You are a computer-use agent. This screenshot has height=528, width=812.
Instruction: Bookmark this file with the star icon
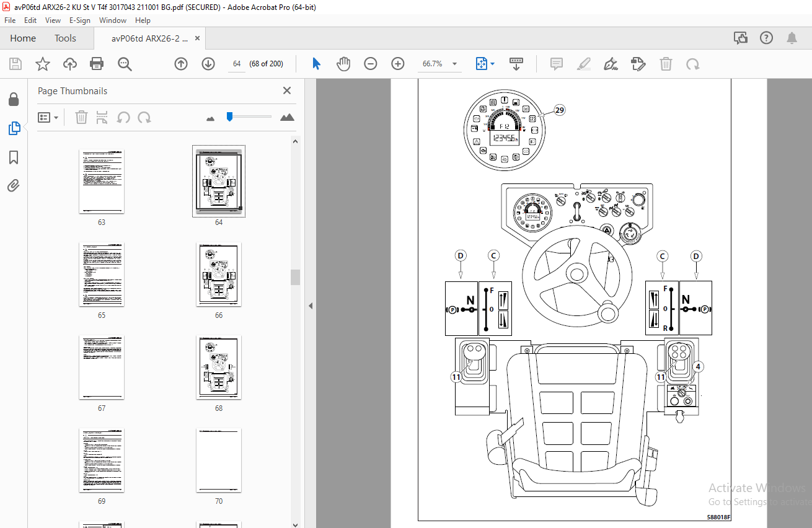click(x=42, y=64)
